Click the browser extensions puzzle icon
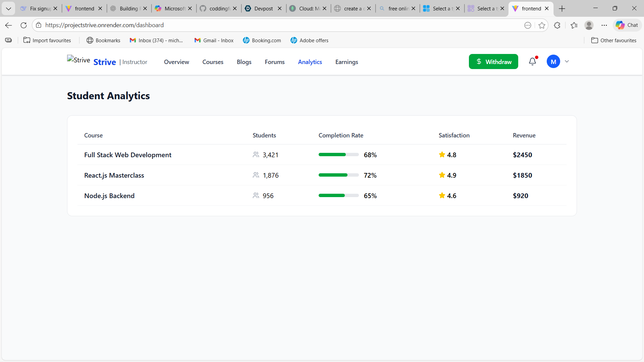The width and height of the screenshot is (644, 362). point(557,25)
